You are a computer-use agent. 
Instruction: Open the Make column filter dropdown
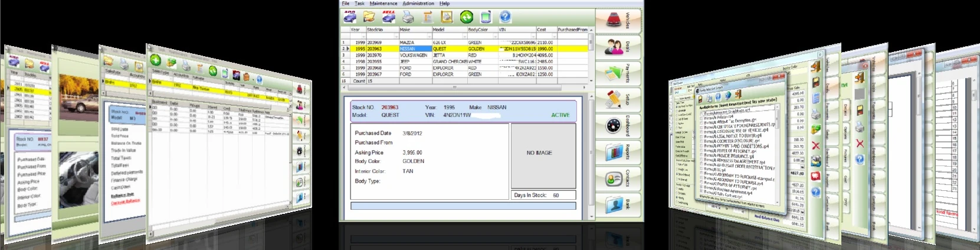click(429, 36)
